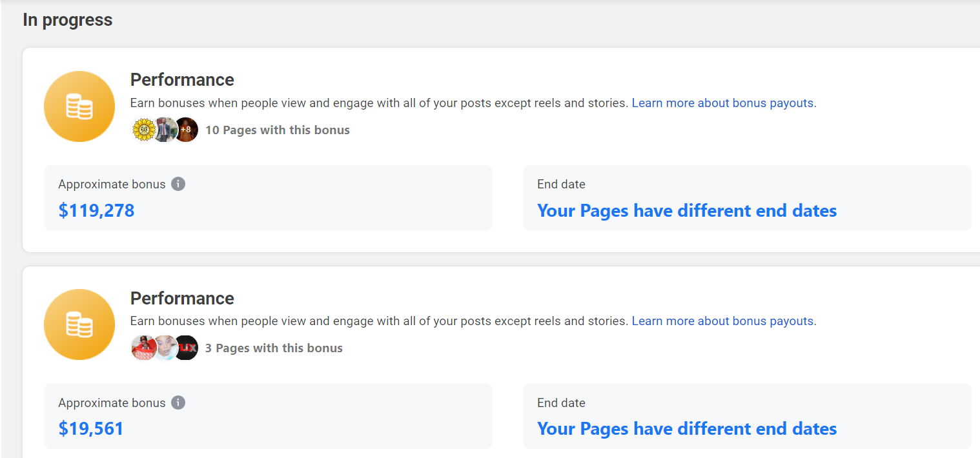Click the second Performance coin stack icon

tap(79, 324)
